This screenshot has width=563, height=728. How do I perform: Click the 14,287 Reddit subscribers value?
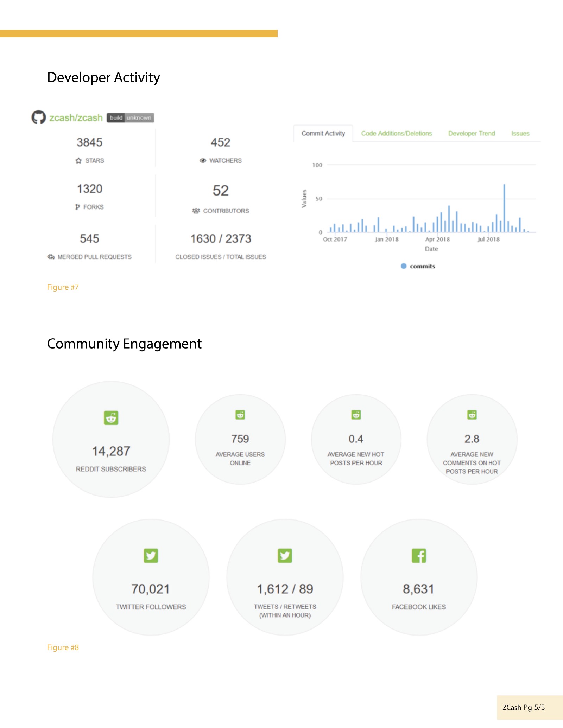[x=111, y=451]
